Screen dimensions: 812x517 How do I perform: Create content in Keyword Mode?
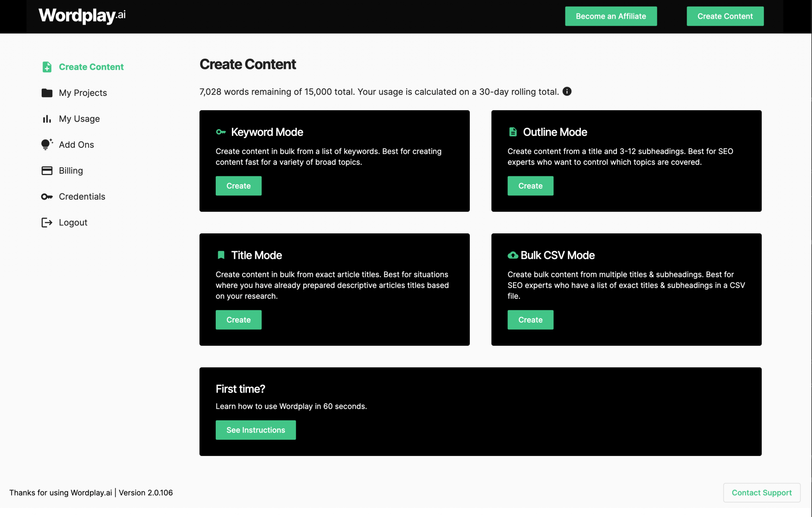[238, 186]
